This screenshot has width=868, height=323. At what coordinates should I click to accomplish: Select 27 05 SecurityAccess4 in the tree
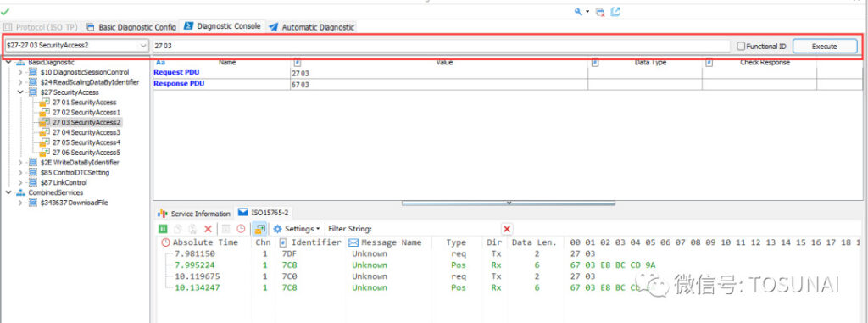coord(86,142)
